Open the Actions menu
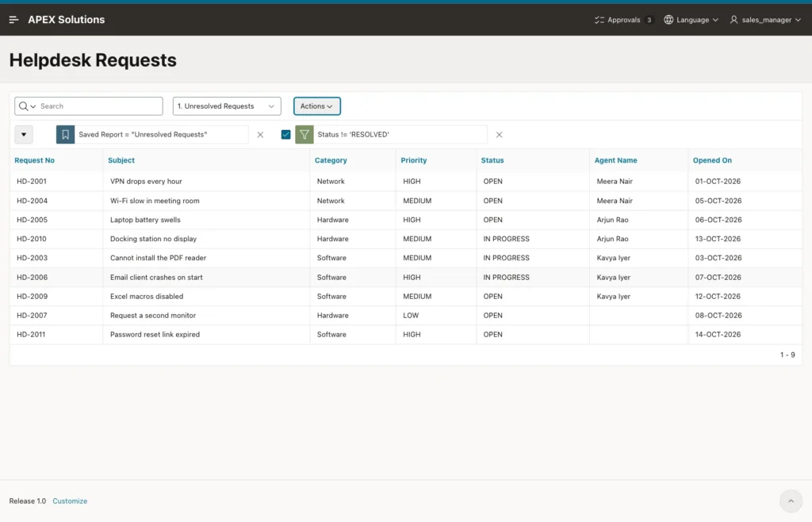The height and width of the screenshot is (522, 812). coord(317,106)
